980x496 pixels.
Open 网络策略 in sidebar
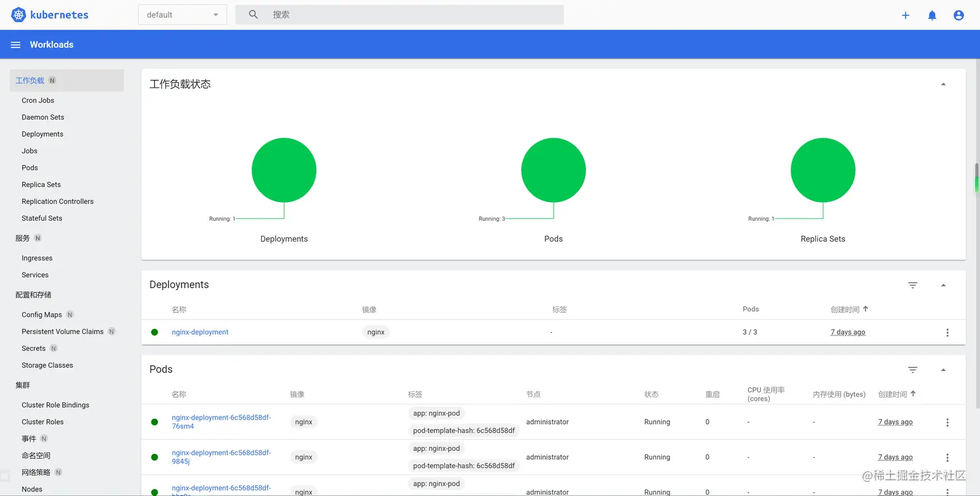[x=36, y=472]
